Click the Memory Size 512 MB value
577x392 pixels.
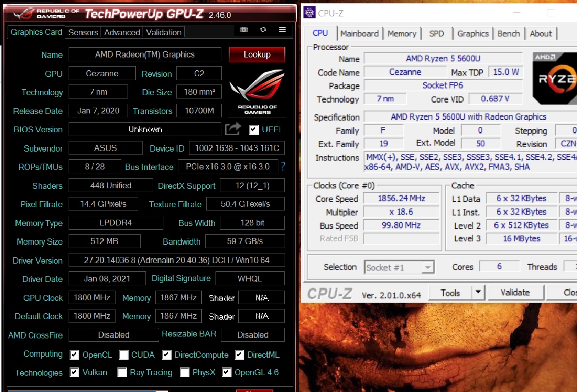(x=104, y=241)
